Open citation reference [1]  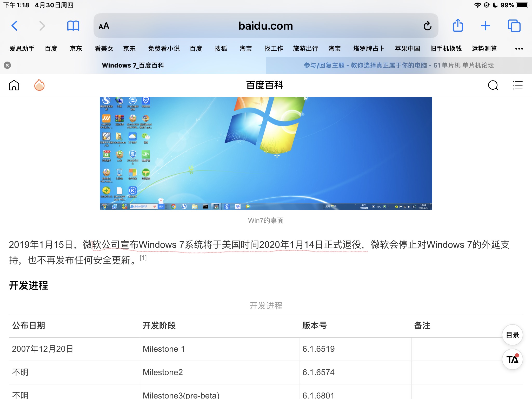(143, 258)
